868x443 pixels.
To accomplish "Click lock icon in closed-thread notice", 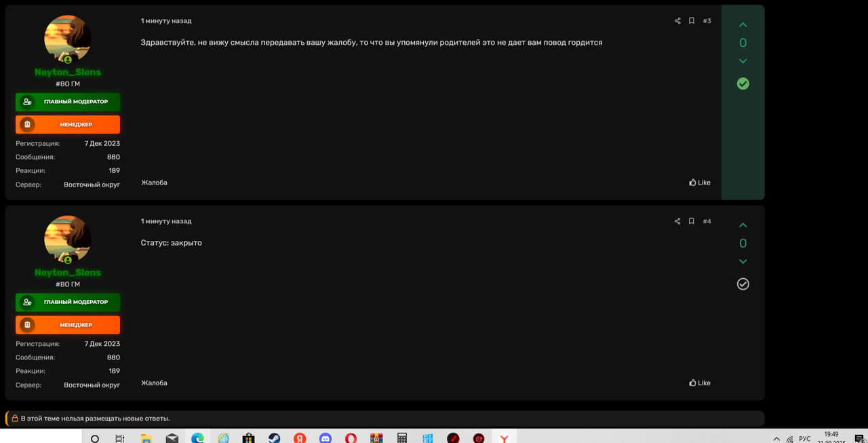I will click(15, 419).
